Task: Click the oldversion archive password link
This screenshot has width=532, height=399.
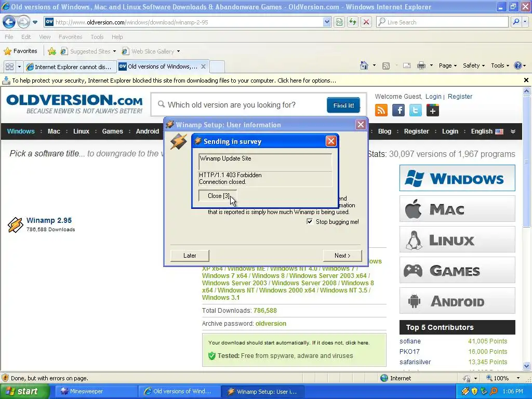Action: pyautogui.click(x=271, y=324)
